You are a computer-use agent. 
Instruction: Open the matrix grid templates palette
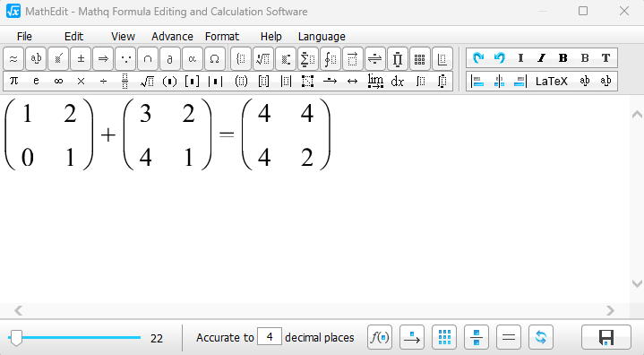pyautogui.click(x=420, y=59)
